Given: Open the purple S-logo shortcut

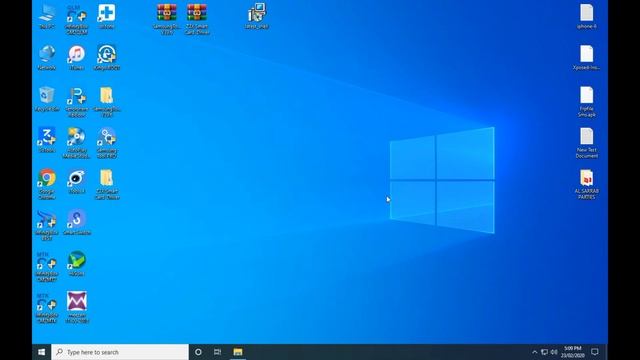Looking at the screenshot, I should point(77,222).
